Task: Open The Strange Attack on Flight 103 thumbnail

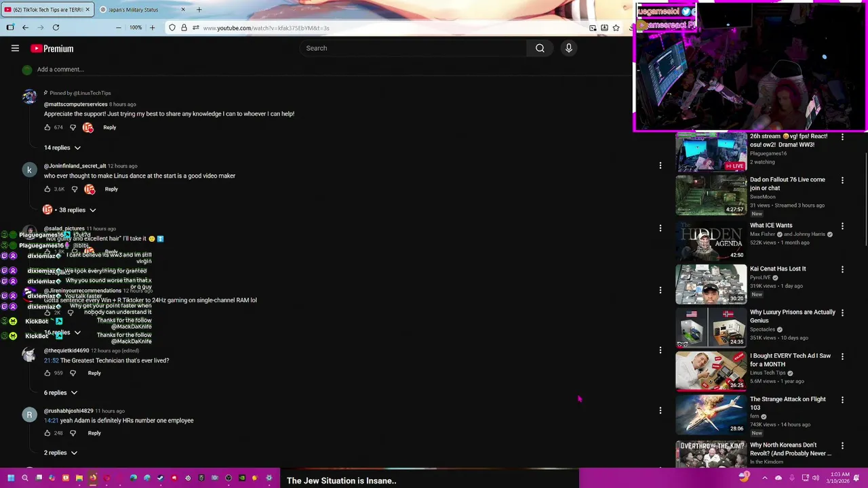Action: click(711, 414)
